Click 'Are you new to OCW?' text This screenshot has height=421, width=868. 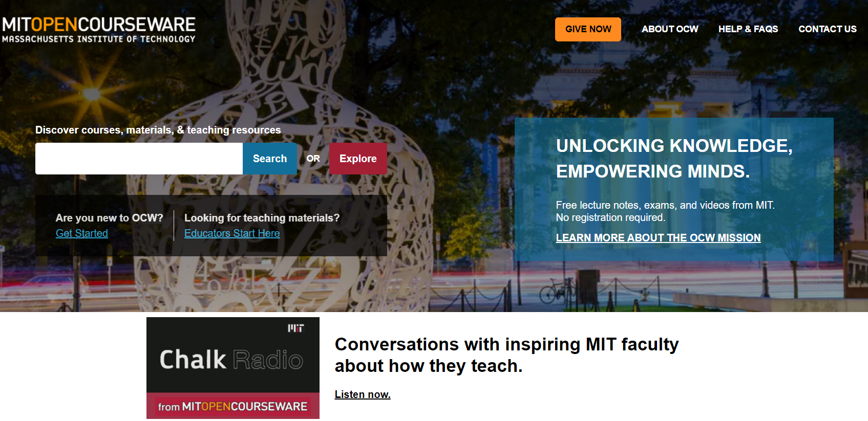(110, 218)
